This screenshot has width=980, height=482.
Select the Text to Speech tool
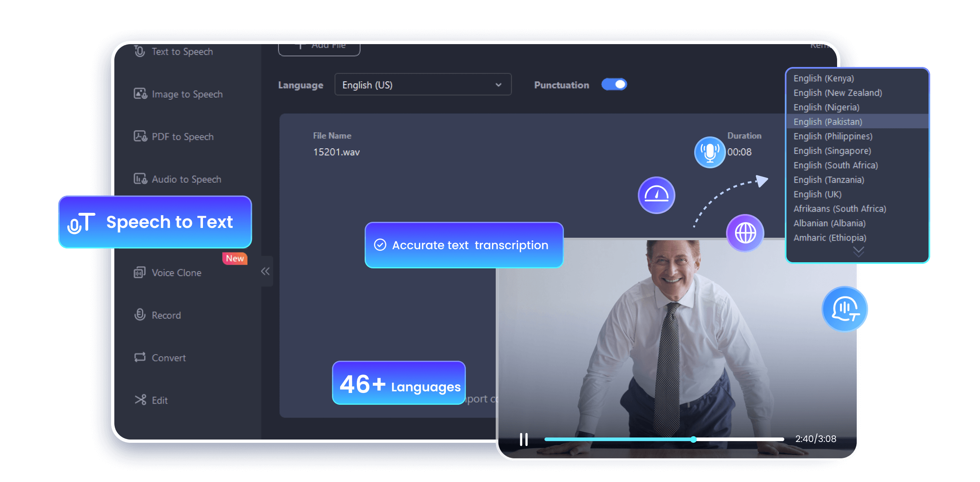tap(181, 52)
